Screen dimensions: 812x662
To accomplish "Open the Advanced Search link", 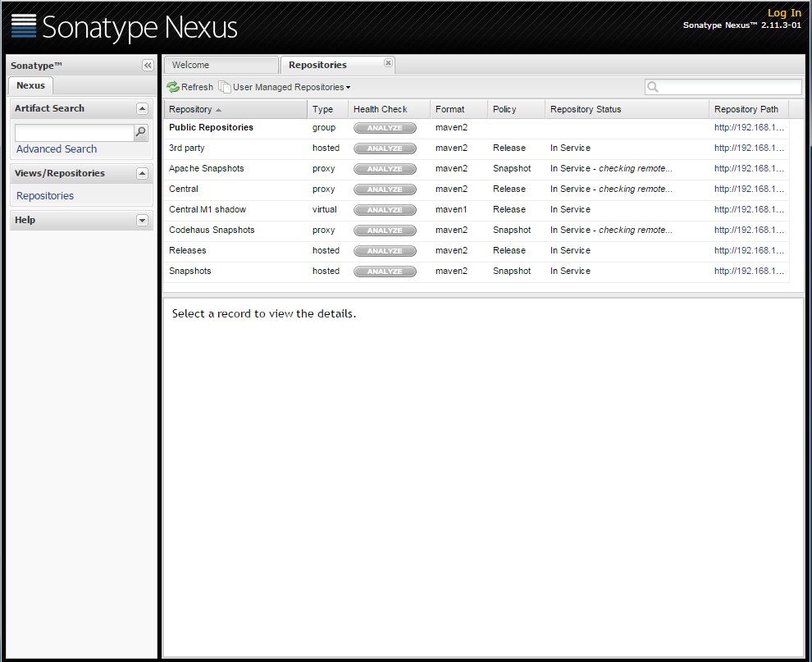I will (57, 149).
